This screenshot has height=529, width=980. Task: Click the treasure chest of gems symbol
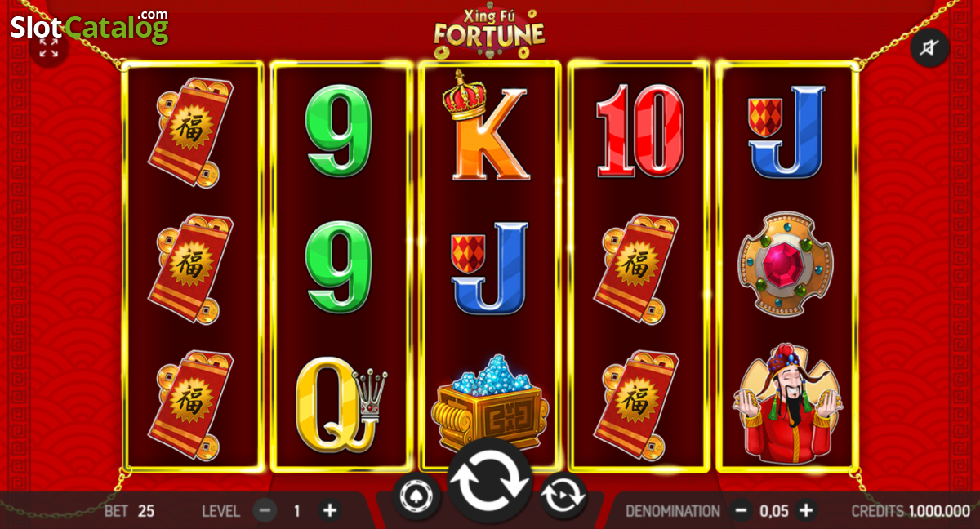pos(489,403)
